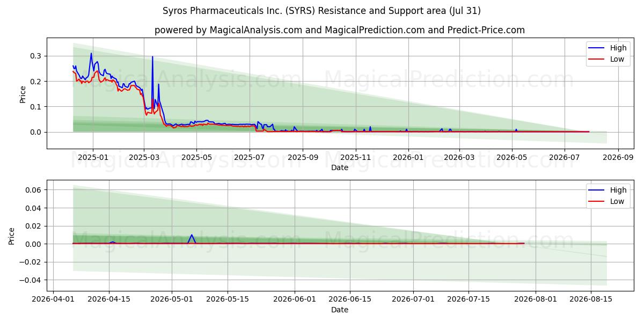
Task: Click the 2026-07 tick label in the top chart
Action: [x=565, y=157]
